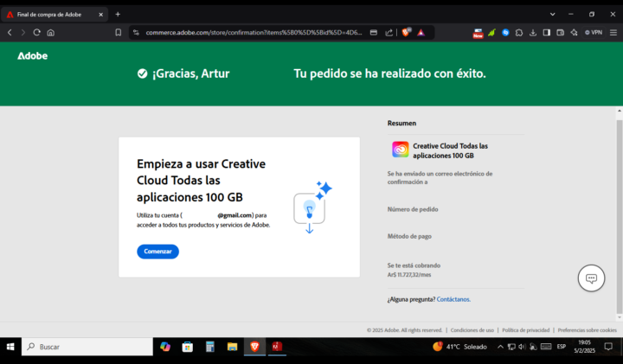
Task: Select the Final de compra de Adobe tab
Action: 54,15
